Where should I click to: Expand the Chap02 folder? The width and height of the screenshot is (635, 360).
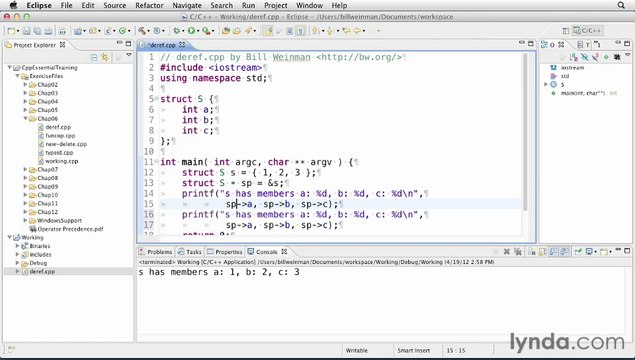(x=25, y=85)
